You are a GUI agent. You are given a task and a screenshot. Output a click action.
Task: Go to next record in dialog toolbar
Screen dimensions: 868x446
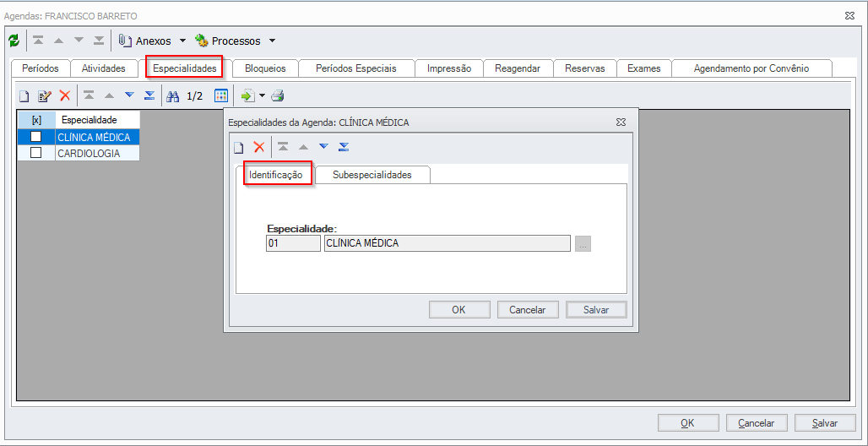pyautogui.click(x=324, y=147)
